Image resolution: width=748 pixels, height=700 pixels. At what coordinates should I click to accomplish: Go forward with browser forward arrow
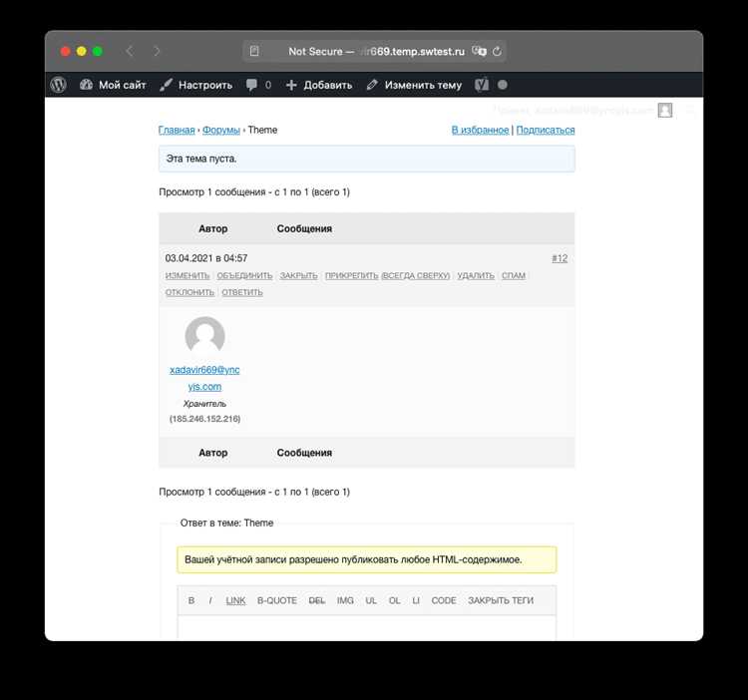pos(157,51)
